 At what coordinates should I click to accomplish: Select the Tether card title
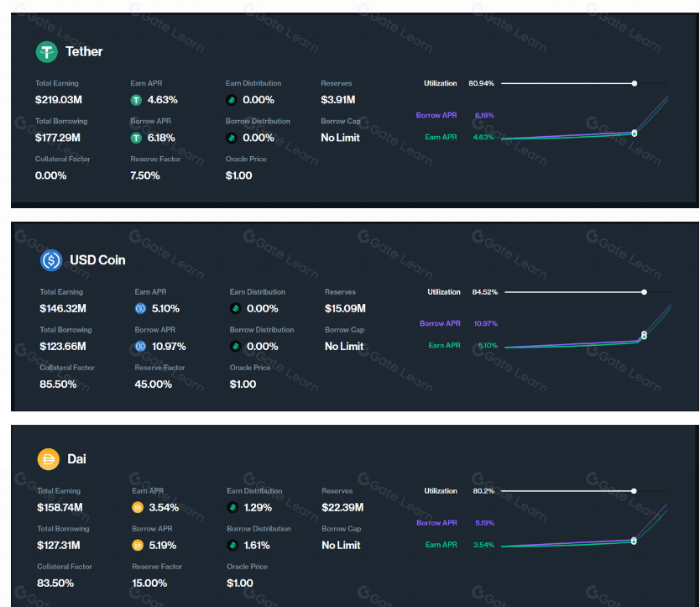click(x=84, y=52)
